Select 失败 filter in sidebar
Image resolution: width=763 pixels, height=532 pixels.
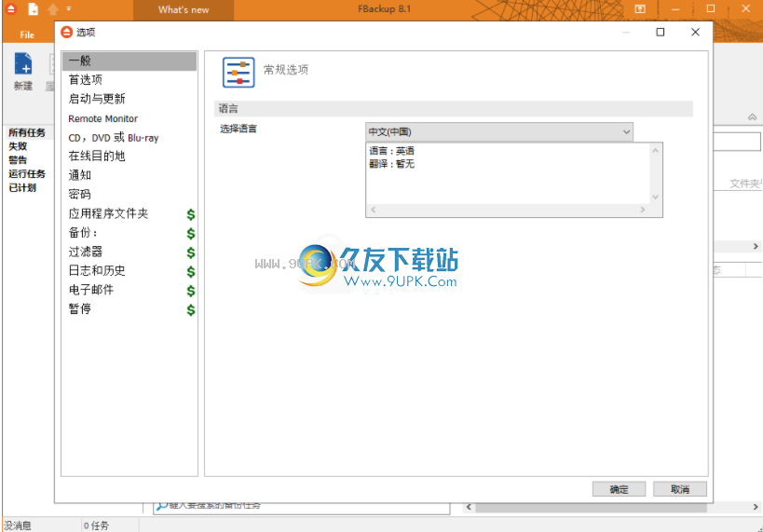pos(18,146)
